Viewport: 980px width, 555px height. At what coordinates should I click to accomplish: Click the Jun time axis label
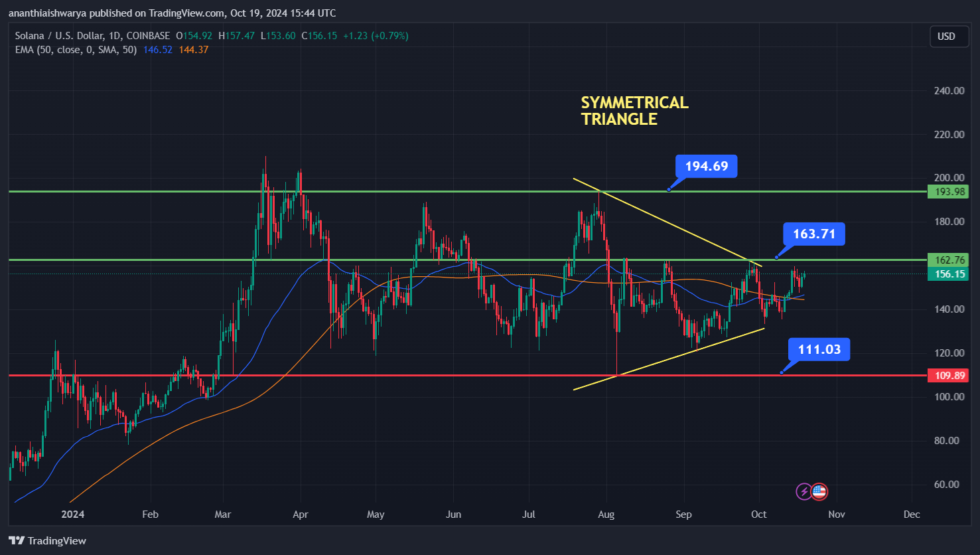click(453, 515)
